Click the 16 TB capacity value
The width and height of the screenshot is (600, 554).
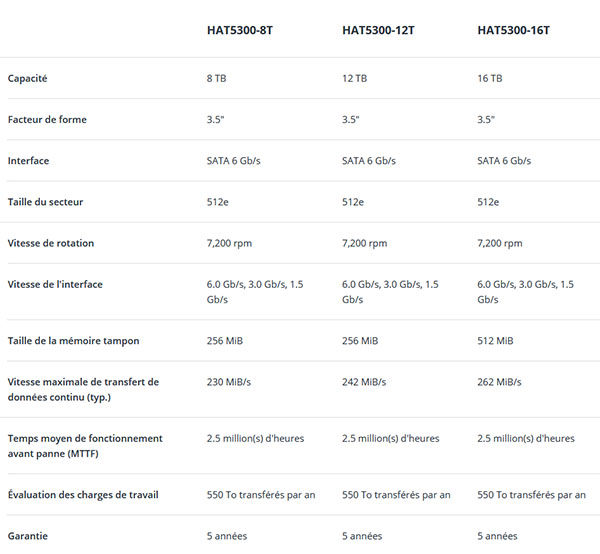[x=490, y=78]
